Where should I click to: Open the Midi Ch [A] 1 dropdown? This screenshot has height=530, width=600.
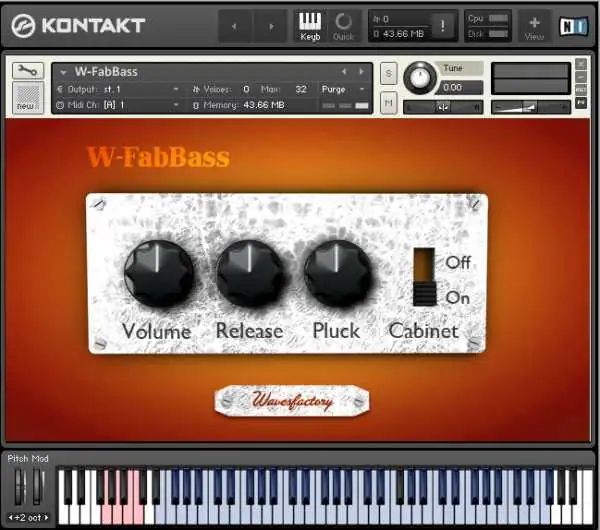pyautogui.click(x=118, y=104)
